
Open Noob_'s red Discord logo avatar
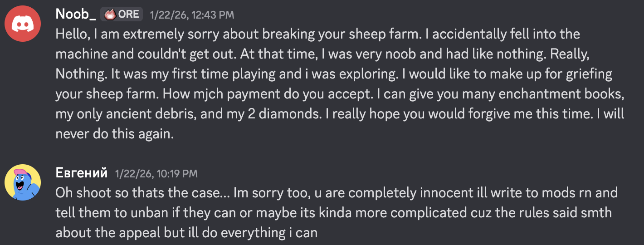pos(23,23)
